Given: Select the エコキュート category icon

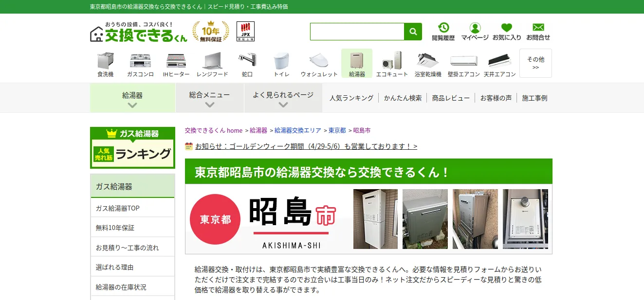Looking at the screenshot, I should click(392, 64).
